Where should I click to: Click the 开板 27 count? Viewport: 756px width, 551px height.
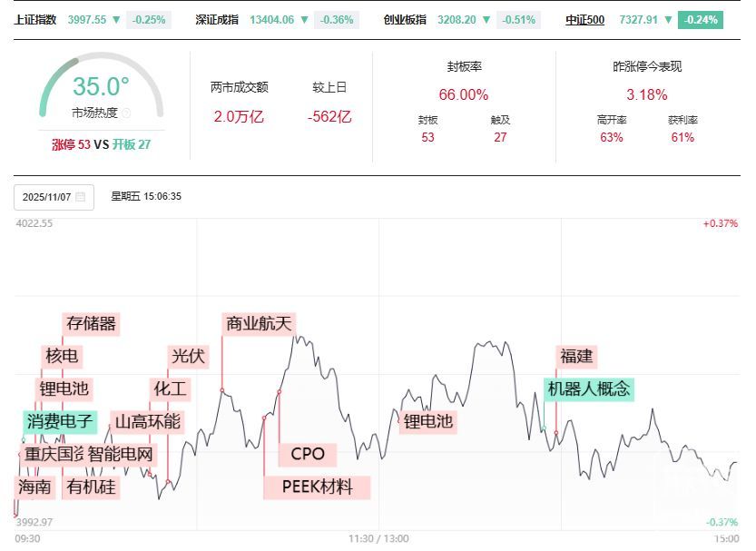click(132, 144)
